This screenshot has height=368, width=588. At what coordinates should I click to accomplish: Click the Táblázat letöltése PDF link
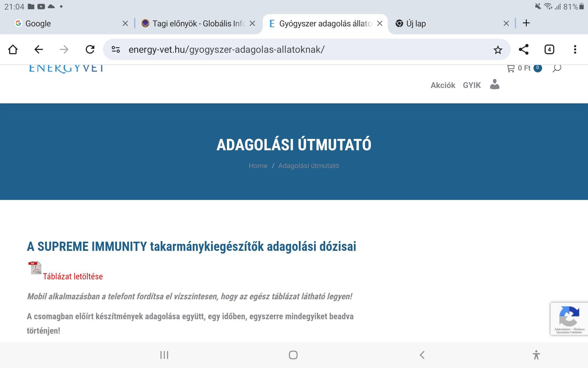point(73,276)
